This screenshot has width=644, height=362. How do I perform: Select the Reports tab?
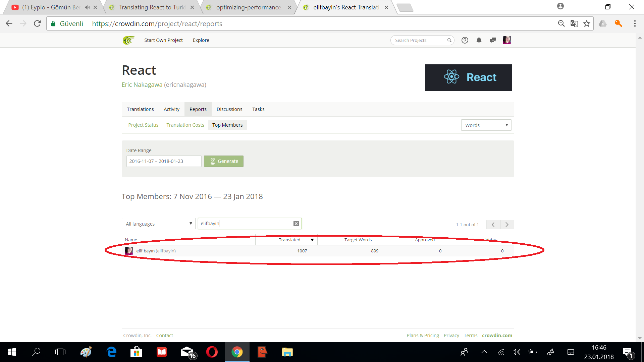click(198, 109)
